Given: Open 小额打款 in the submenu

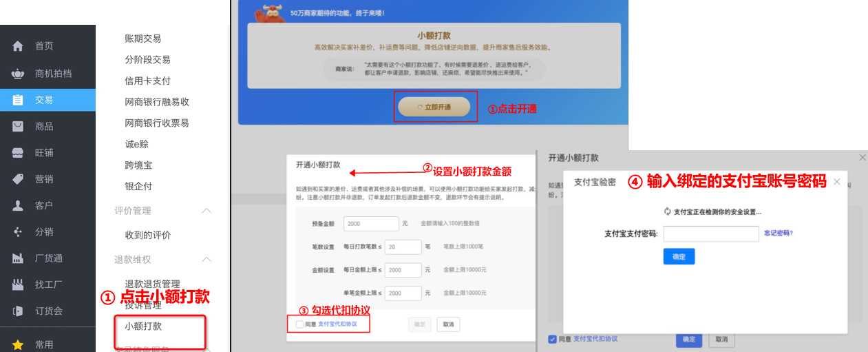Looking at the screenshot, I should pyautogui.click(x=143, y=326).
